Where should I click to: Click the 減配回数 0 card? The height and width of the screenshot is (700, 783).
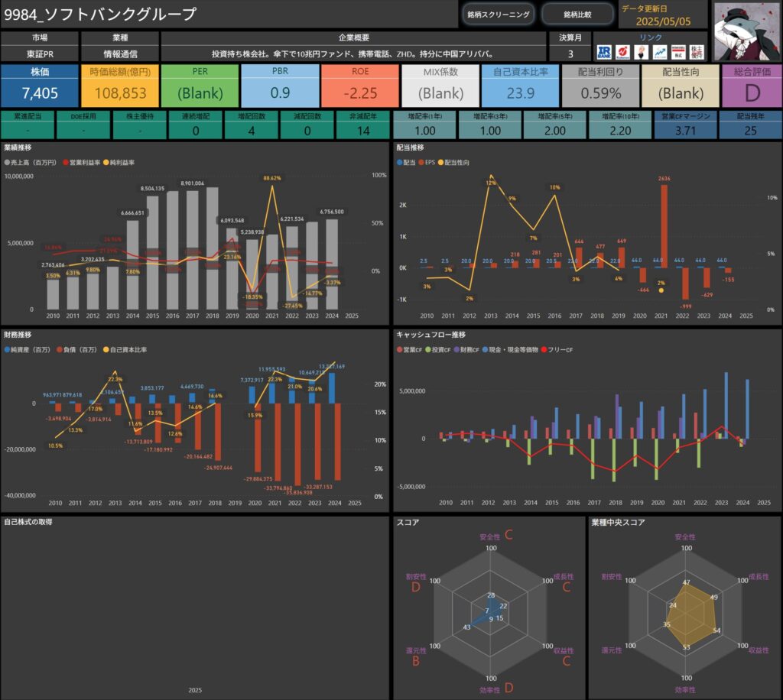pyautogui.click(x=307, y=125)
